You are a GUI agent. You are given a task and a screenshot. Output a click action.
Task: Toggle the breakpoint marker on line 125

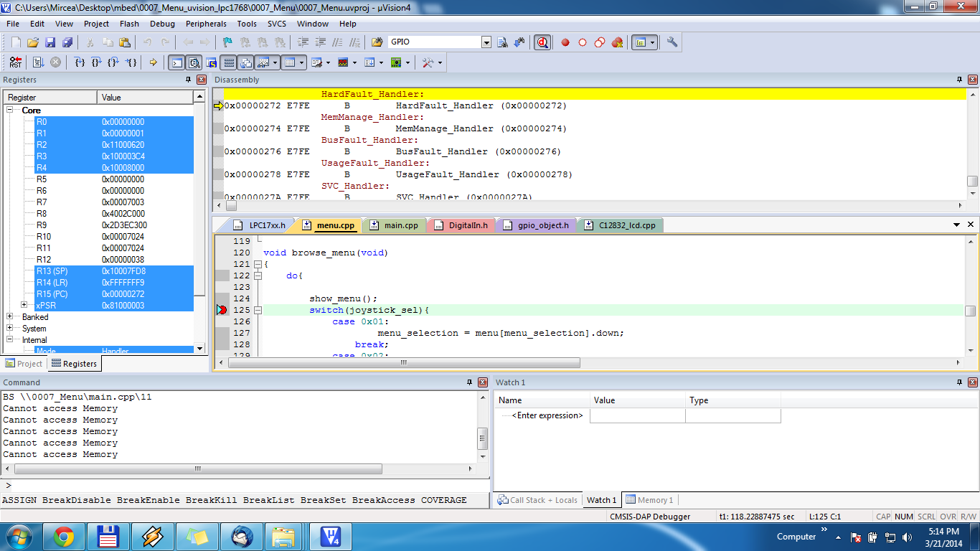coord(222,310)
